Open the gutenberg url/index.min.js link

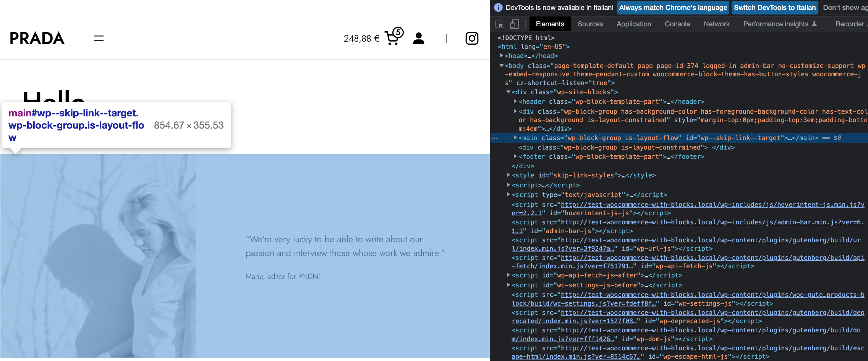coord(710,240)
